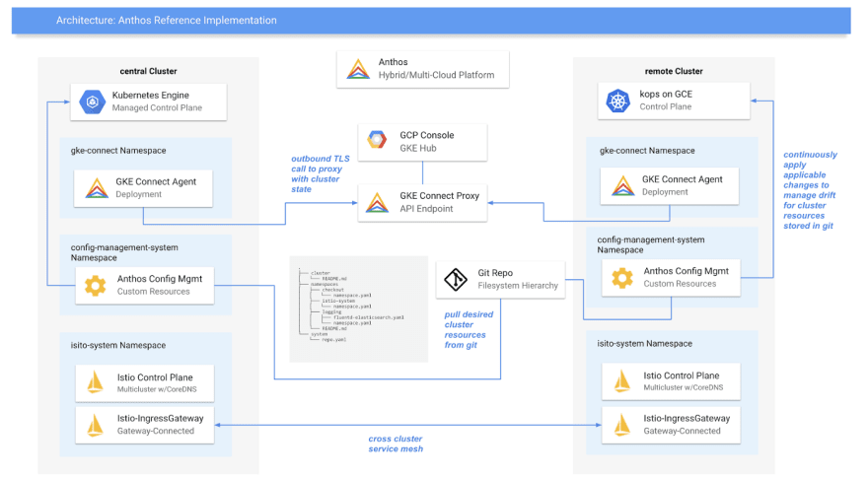This screenshot has width=868, height=478.
Task: Click the central cluster 'Istio-IngressGateway' label
Action: [x=160, y=418]
